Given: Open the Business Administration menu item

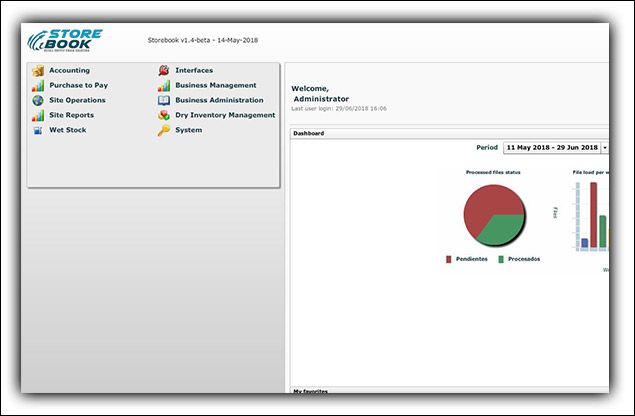Looking at the screenshot, I should click(219, 101).
